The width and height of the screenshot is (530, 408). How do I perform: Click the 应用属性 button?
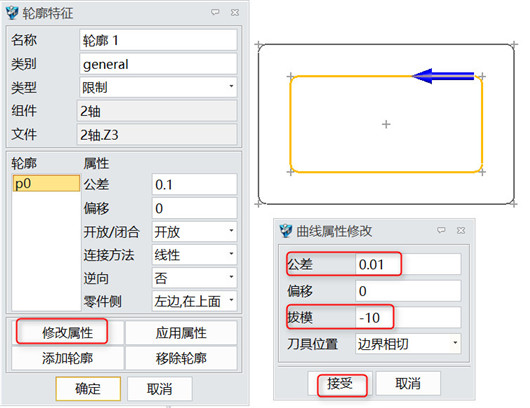pyautogui.click(x=181, y=333)
